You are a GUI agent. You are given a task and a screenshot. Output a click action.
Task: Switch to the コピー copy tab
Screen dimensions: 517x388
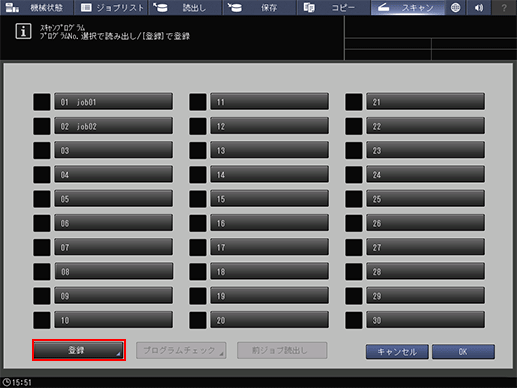[333, 7]
